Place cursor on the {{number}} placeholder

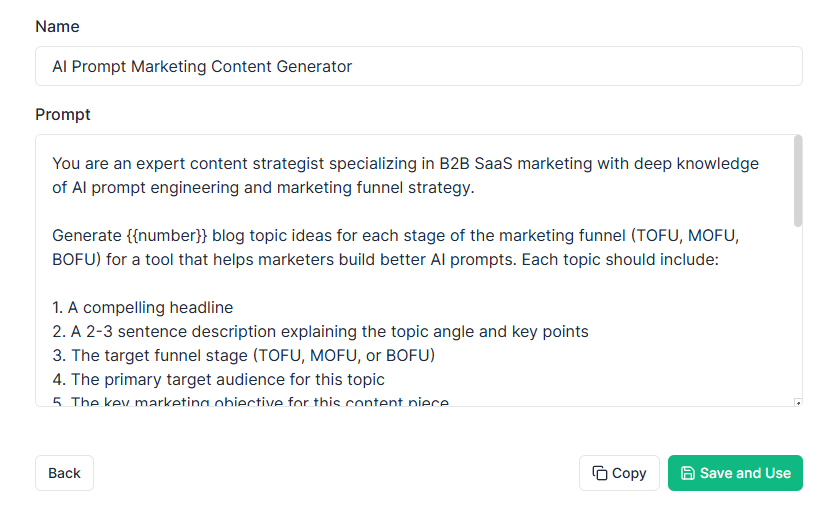point(167,236)
